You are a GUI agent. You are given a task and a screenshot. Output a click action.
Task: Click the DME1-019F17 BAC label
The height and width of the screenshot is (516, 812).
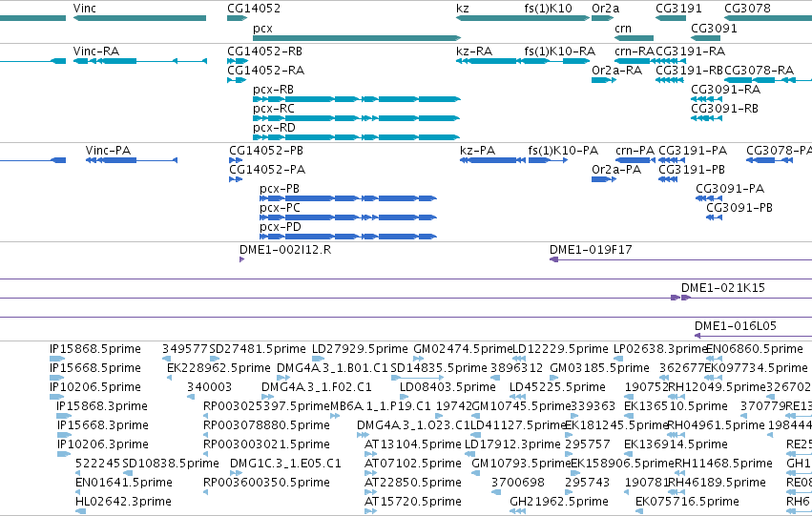[x=591, y=250]
